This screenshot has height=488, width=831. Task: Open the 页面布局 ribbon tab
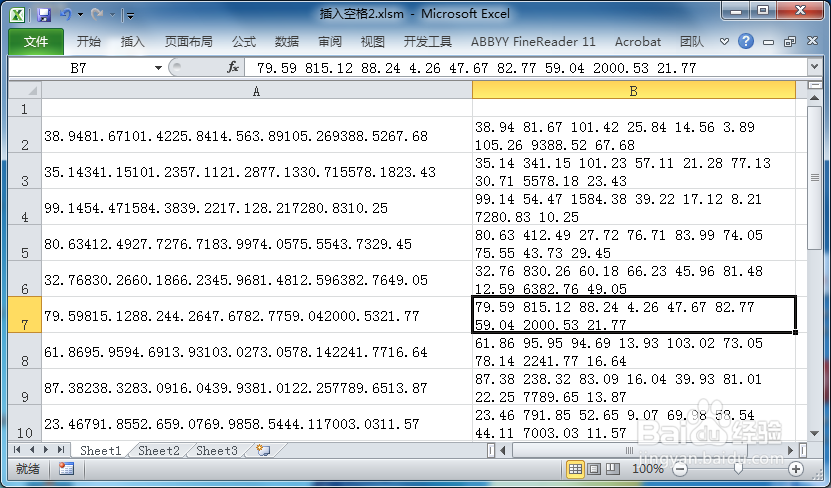coord(188,42)
